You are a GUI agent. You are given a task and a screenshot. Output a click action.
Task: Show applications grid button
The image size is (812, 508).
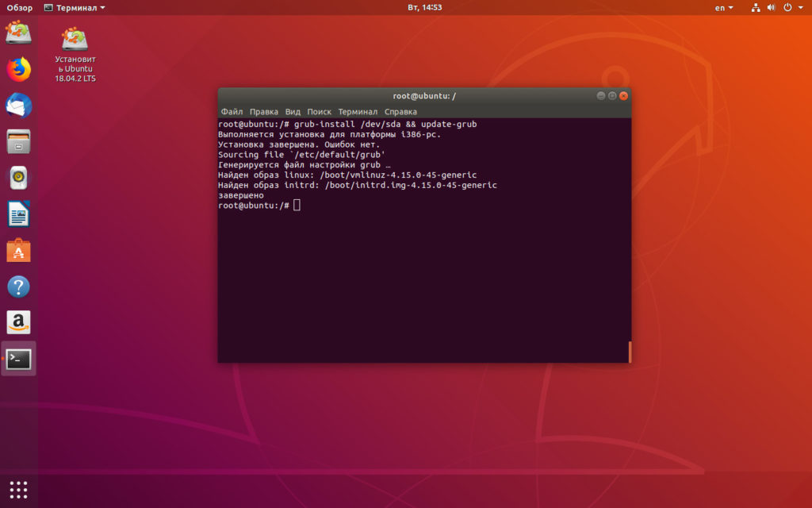tap(19, 490)
